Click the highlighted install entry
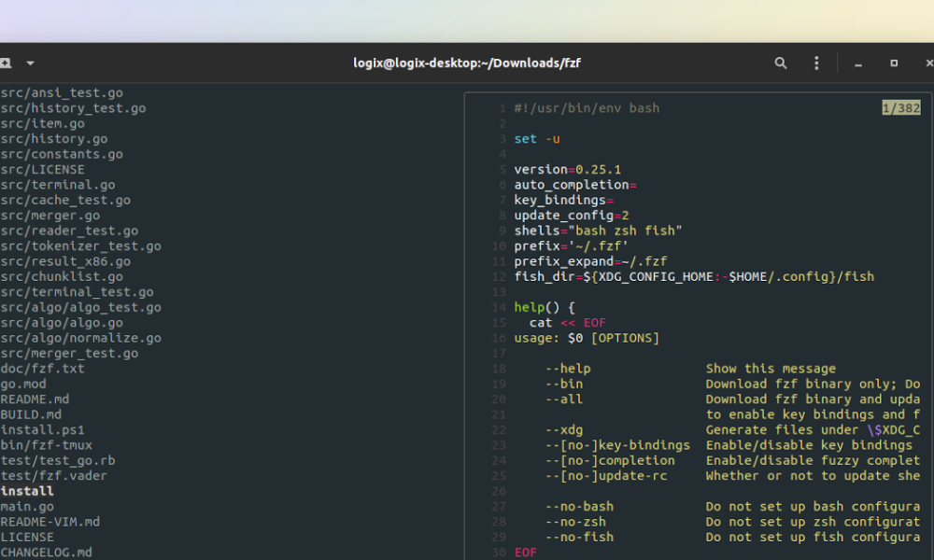The height and width of the screenshot is (560, 934). (27, 492)
